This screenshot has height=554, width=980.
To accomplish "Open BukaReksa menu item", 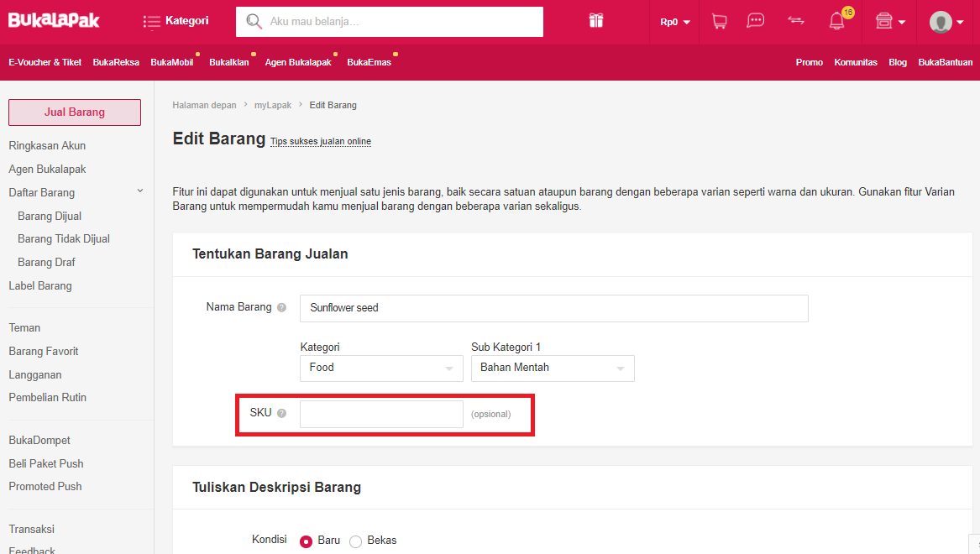I will click(x=116, y=62).
